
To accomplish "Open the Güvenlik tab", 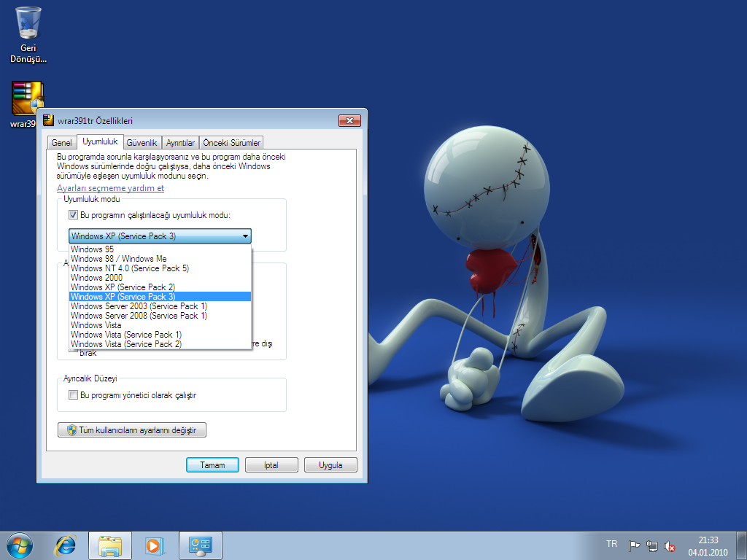I will pyautogui.click(x=142, y=143).
